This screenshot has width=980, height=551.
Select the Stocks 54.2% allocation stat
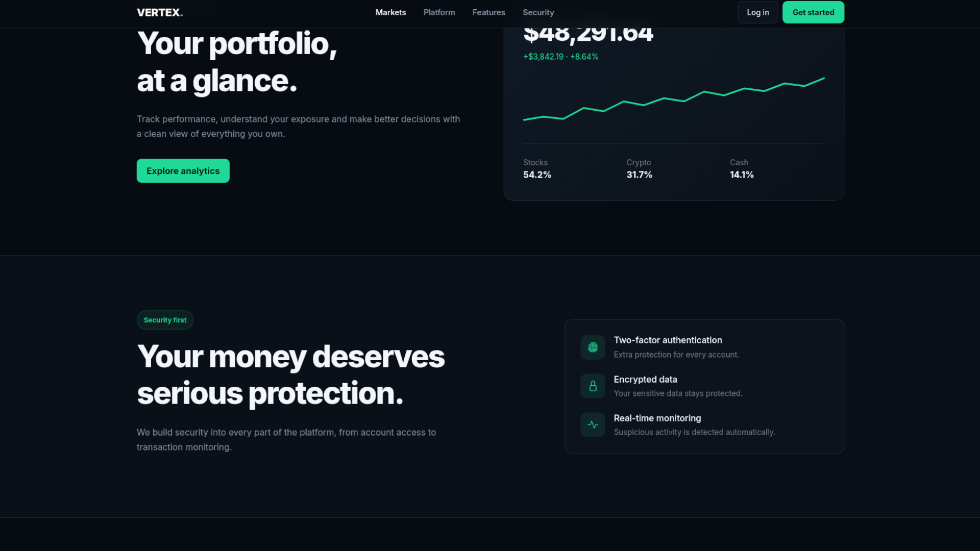(537, 169)
